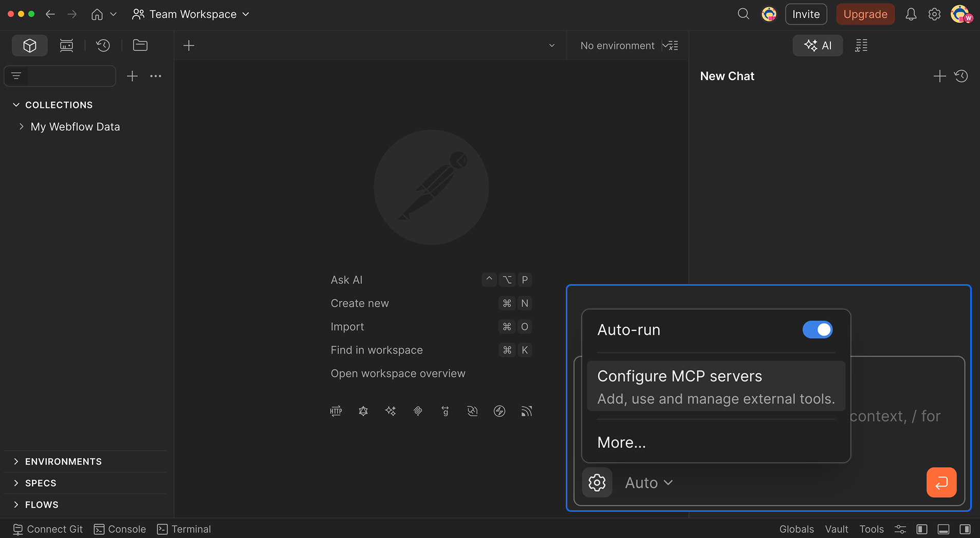
Task: Create new WebSocket request icon
Action: 472,411
